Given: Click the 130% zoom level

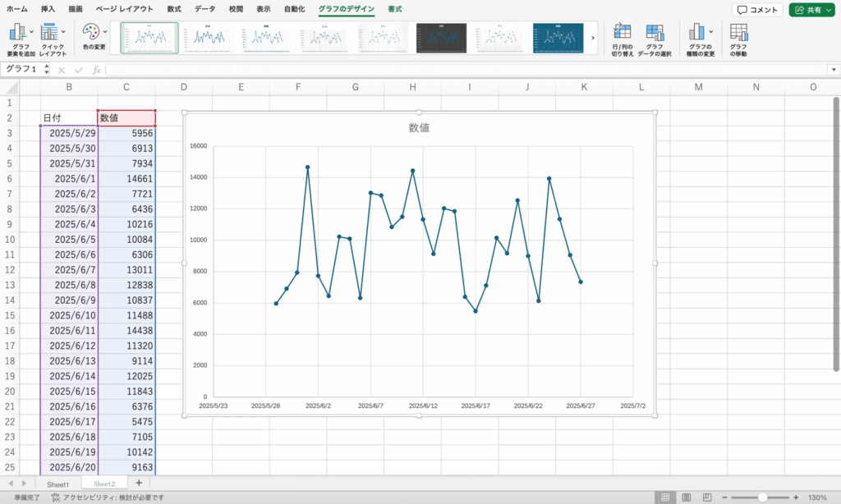Looking at the screenshot, I should tap(817, 497).
